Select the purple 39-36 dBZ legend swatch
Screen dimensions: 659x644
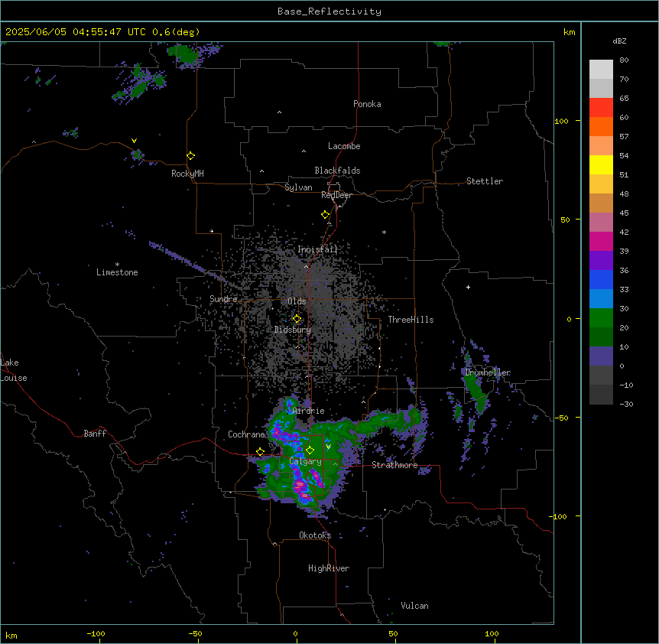[601, 261]
